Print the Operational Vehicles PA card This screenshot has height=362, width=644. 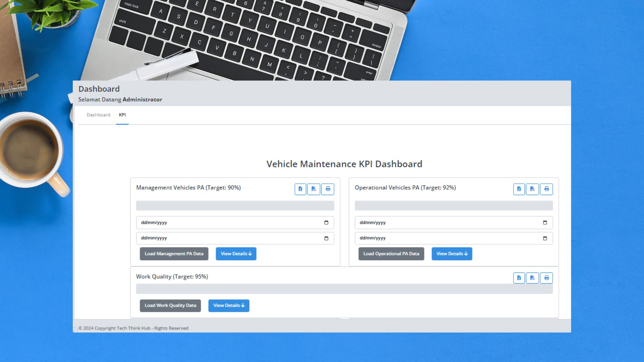[546, 189]
